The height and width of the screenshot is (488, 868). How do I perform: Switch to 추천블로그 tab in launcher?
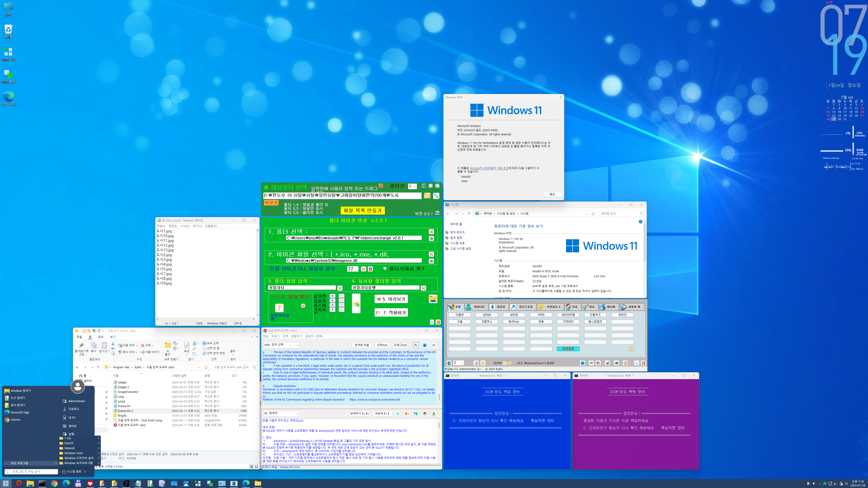(550, 307)
